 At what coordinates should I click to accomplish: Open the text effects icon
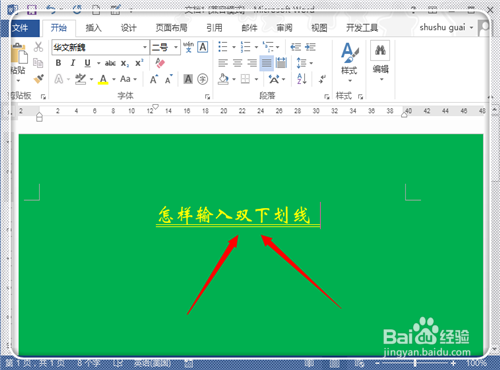(59, 79)
